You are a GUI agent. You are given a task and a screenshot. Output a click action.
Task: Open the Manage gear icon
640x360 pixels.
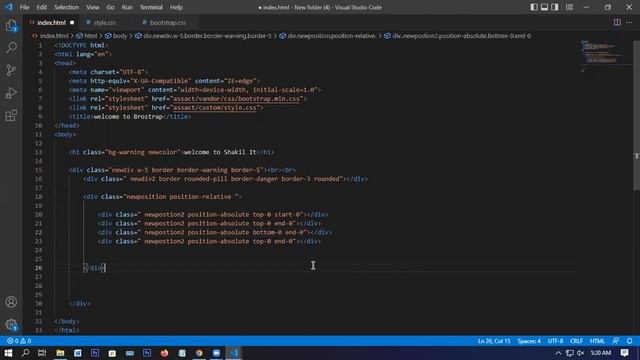(11, 325)
